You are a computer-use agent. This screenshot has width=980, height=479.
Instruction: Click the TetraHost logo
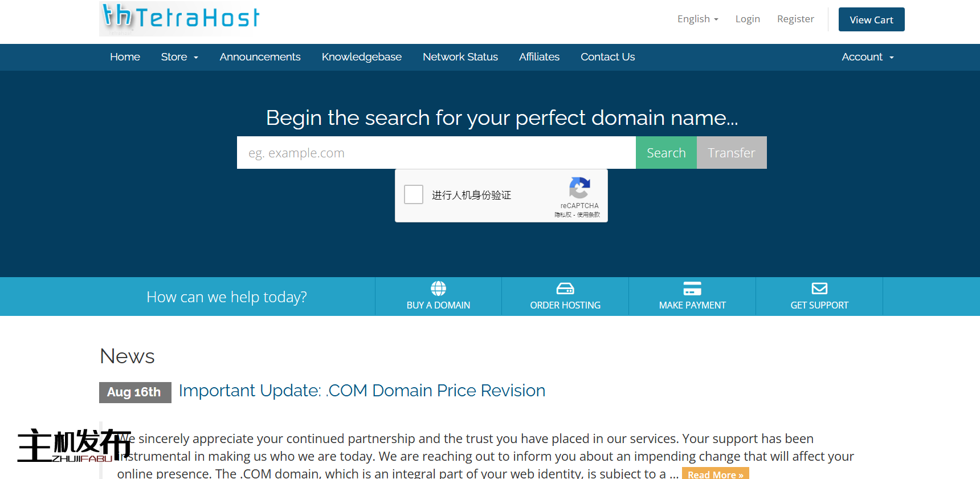[x=181, y=18]
